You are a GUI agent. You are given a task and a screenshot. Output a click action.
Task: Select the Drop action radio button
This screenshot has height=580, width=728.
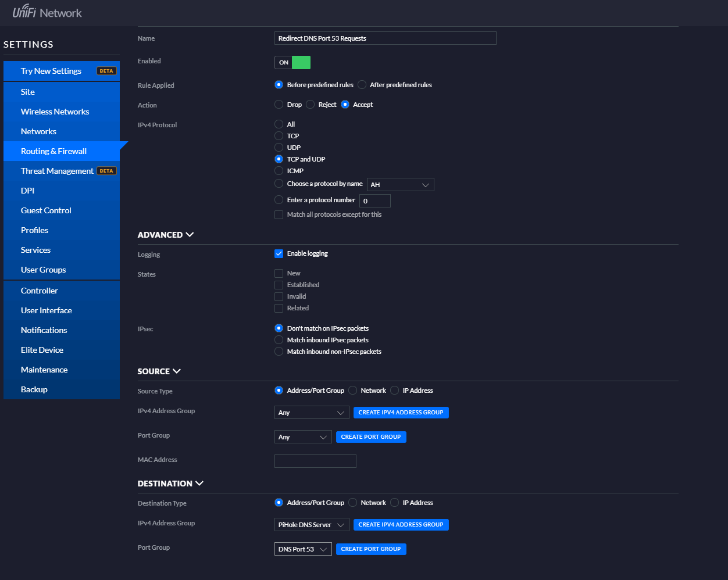[279, 105]
